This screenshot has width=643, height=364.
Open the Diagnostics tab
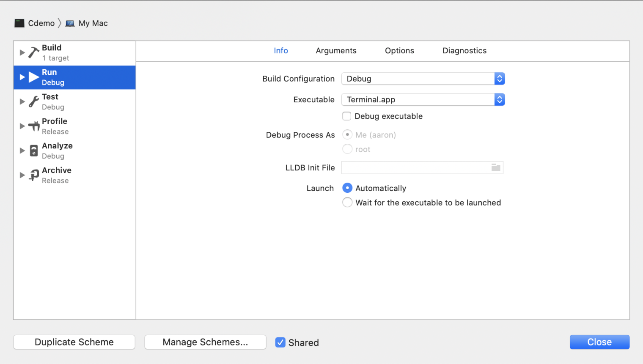point(464,51)
